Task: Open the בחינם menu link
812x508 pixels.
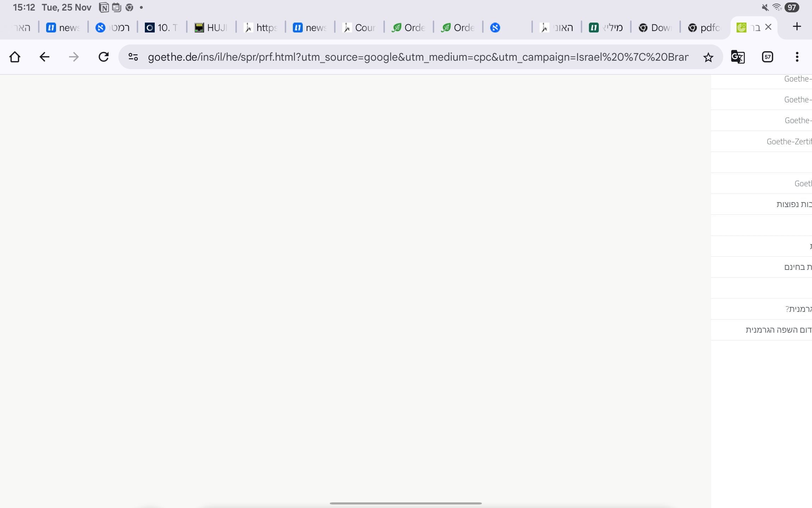Action: [x=798, y=267]
